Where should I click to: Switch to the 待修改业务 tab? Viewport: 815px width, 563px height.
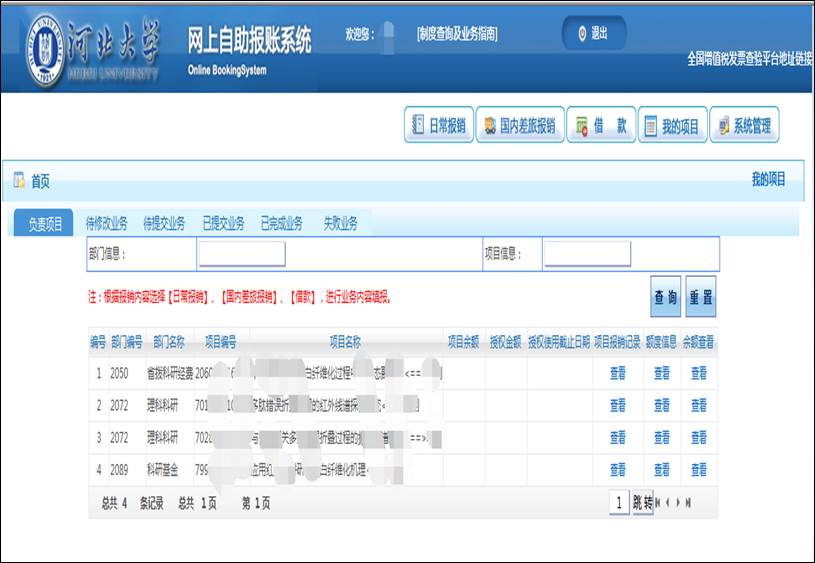coord(106,223)
